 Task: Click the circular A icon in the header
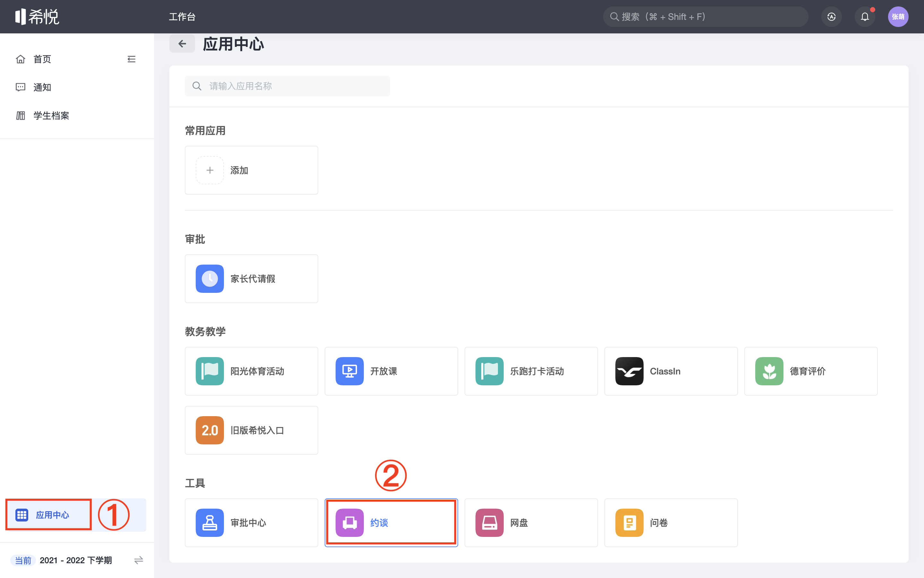coord(831,17)
